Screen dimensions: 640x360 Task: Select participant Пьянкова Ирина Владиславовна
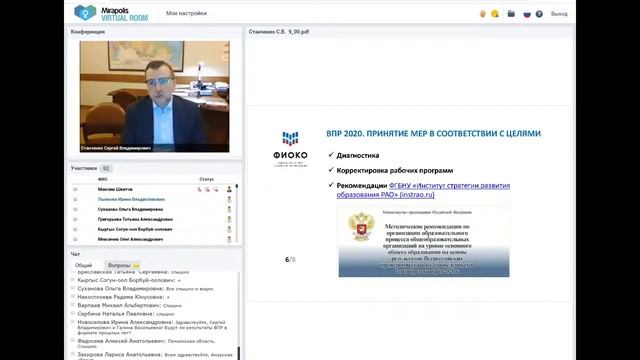131,199
